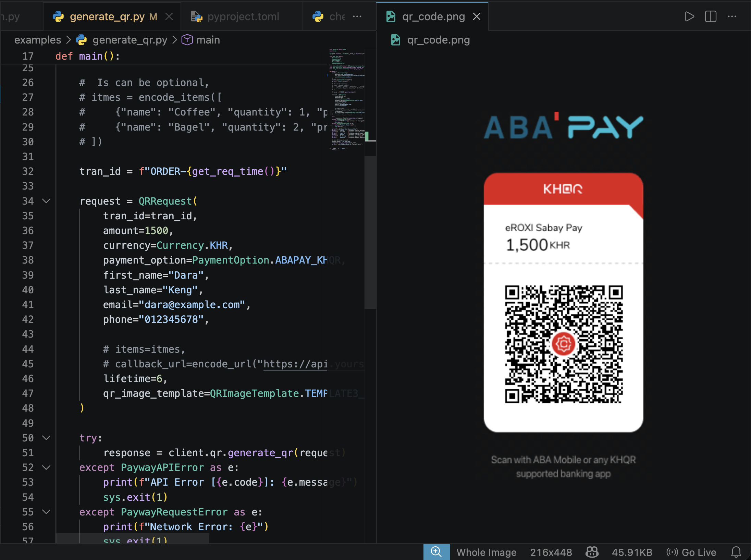Click the main symbol breadcrumb
751x560 pixels.
208,40
